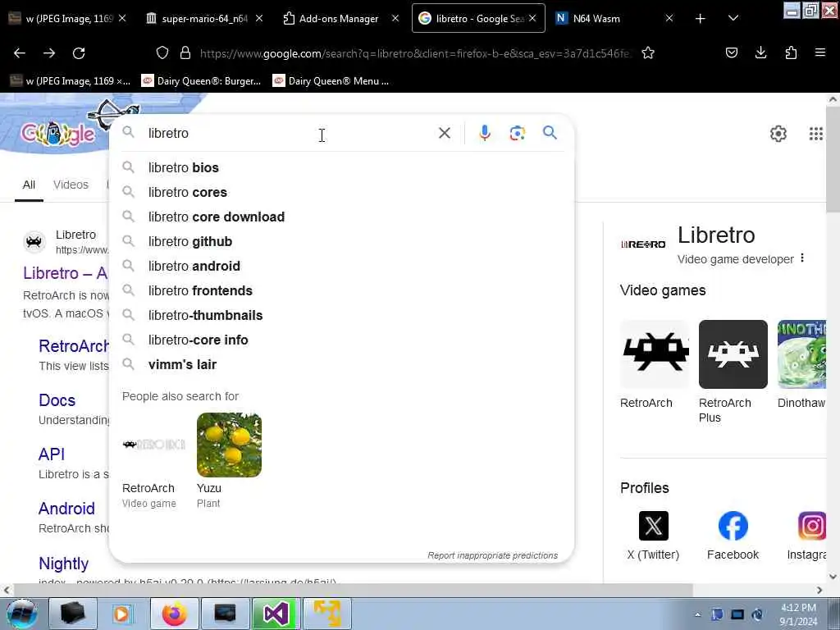
Task: Reload the current page
Action: click(79, 53)
